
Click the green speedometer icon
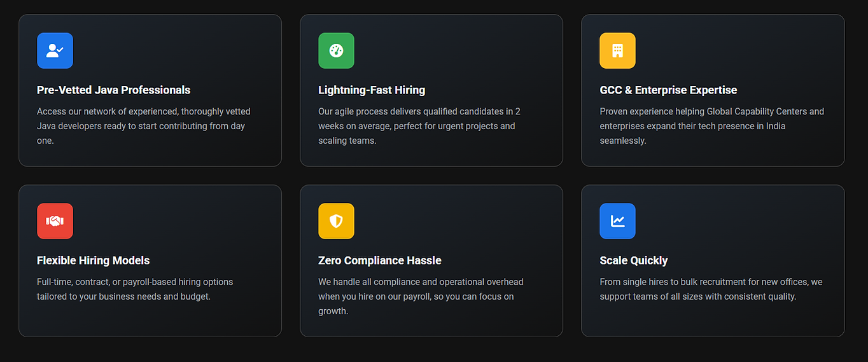[336, 51]
